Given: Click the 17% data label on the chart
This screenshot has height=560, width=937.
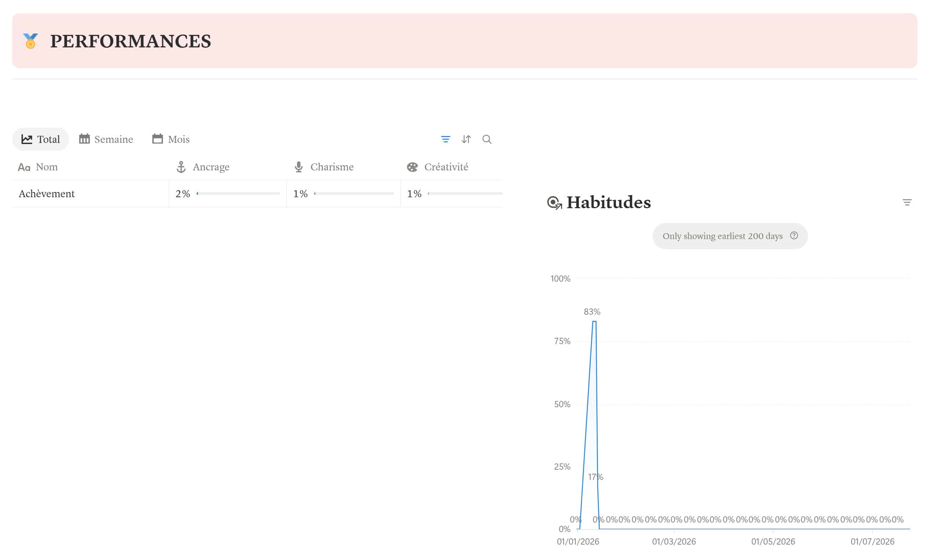Looking at the screenshot, I should point(595,477).
